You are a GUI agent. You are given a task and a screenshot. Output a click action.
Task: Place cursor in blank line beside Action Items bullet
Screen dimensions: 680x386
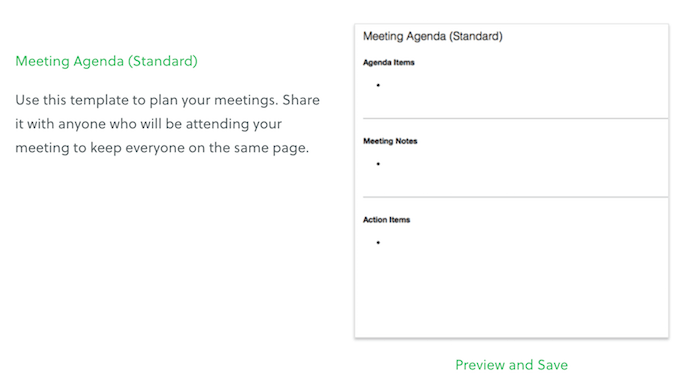pos(520,242)
